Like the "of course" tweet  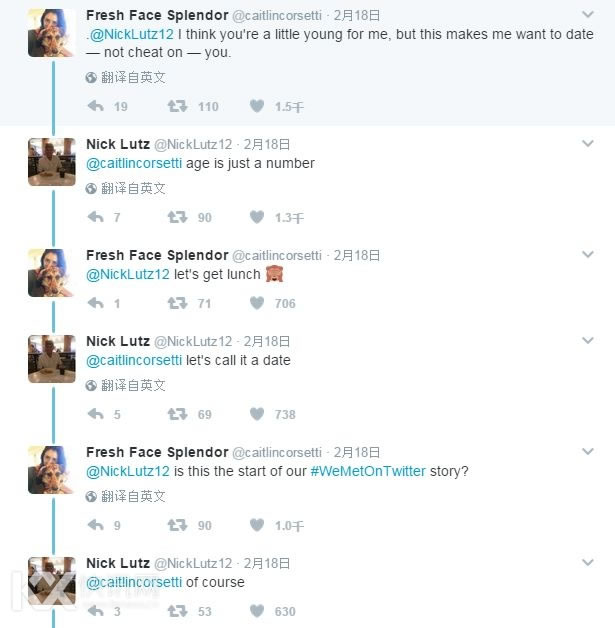(257, 611)
